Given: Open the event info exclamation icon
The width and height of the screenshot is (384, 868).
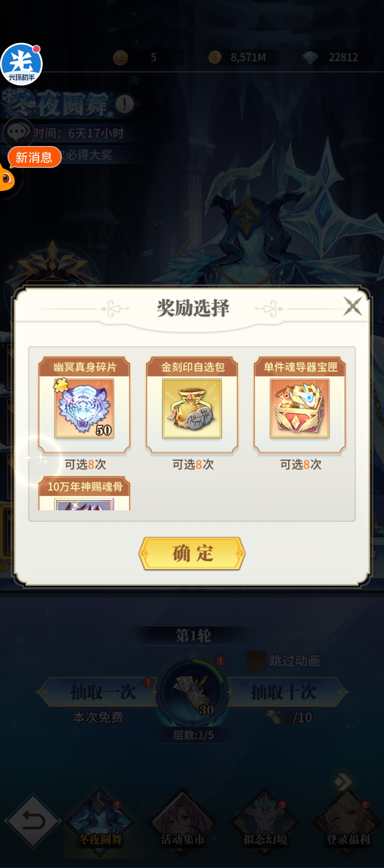Looking at the screenshot, I should pos(125,104).
